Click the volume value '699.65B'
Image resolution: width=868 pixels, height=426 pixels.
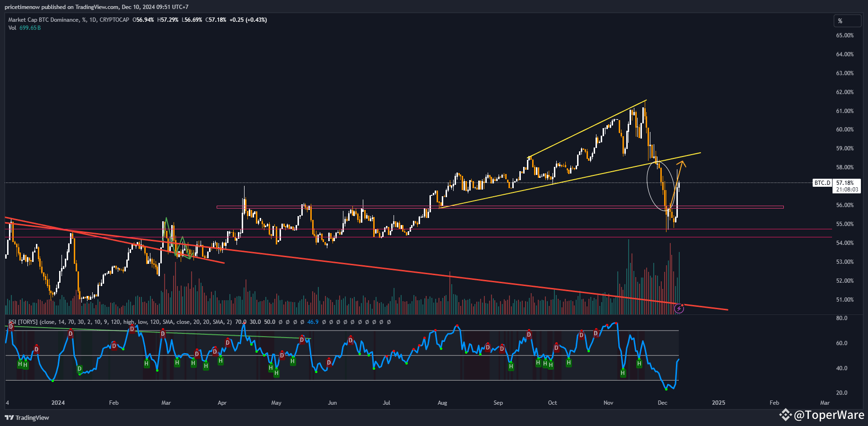pyautogui.click(x=30, y=28)
